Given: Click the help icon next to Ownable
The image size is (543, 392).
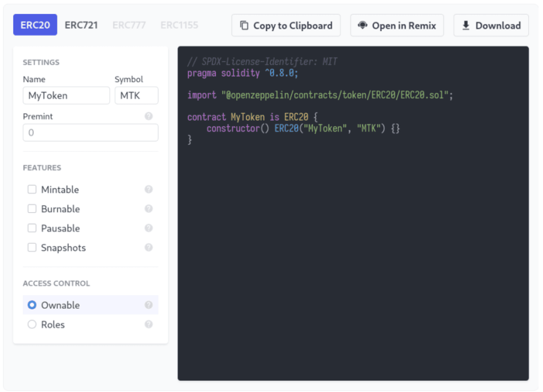Looking at the screenshot, I should (148, 305).
